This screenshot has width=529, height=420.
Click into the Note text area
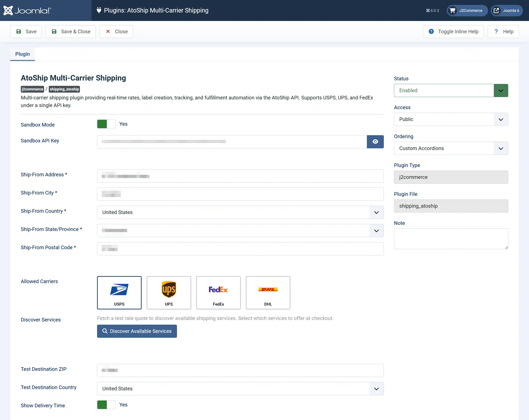click(x=451, y=239)
